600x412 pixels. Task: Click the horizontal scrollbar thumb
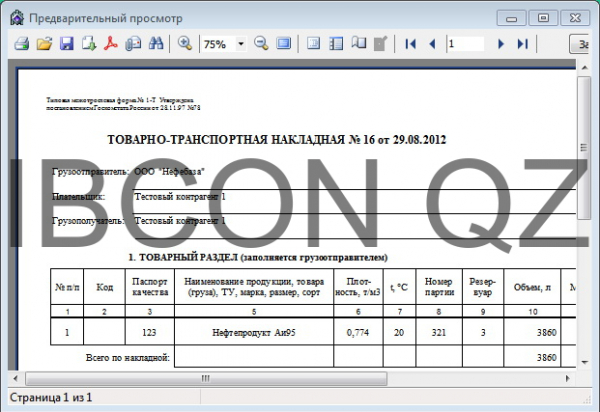click(206, 378)
